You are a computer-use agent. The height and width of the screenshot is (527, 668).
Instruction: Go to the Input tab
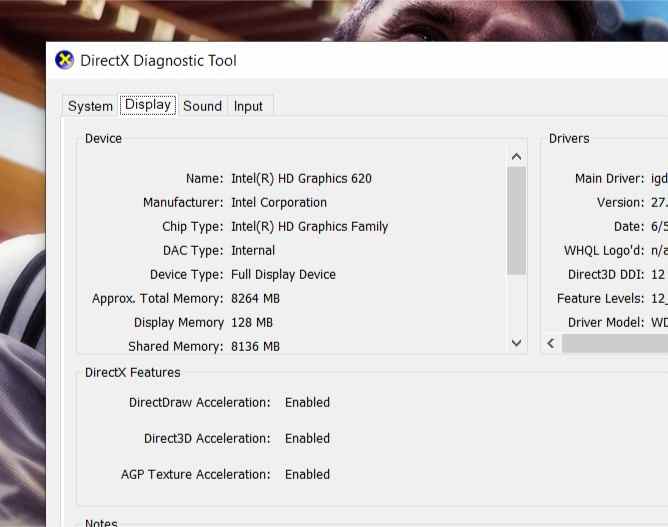(248, 106)
